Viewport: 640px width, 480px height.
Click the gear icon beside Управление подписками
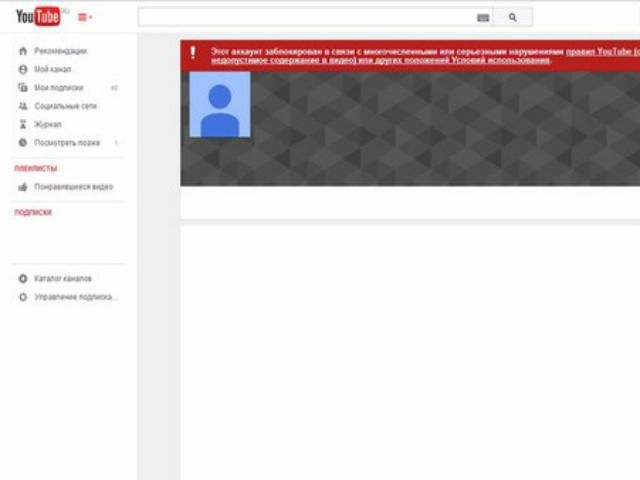point(23,297)
